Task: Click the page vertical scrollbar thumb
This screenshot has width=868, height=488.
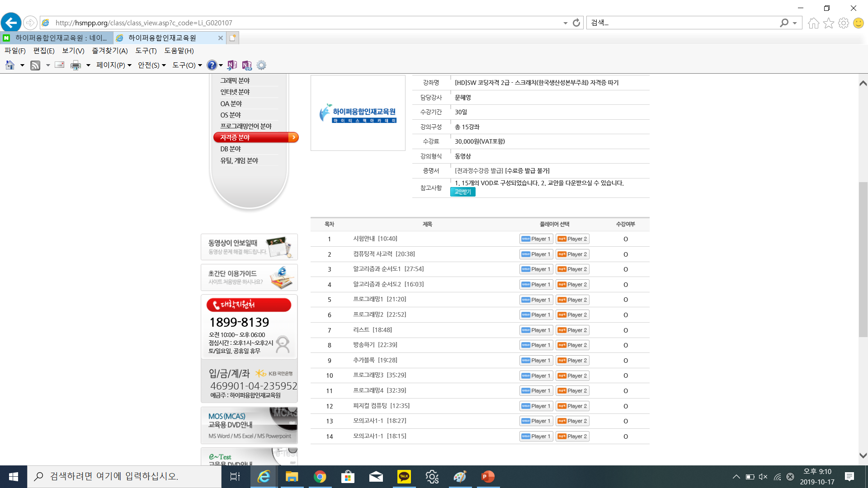Action: 863,259
